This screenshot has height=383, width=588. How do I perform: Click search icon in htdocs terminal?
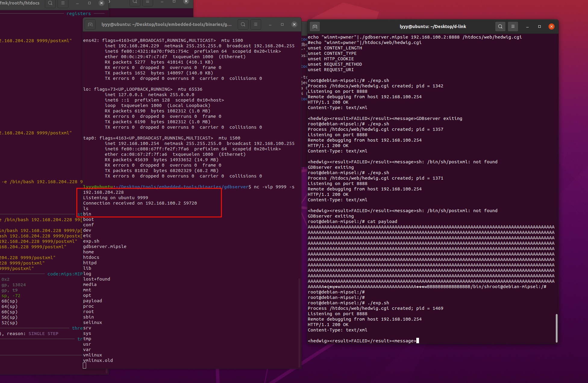point(50,3)
